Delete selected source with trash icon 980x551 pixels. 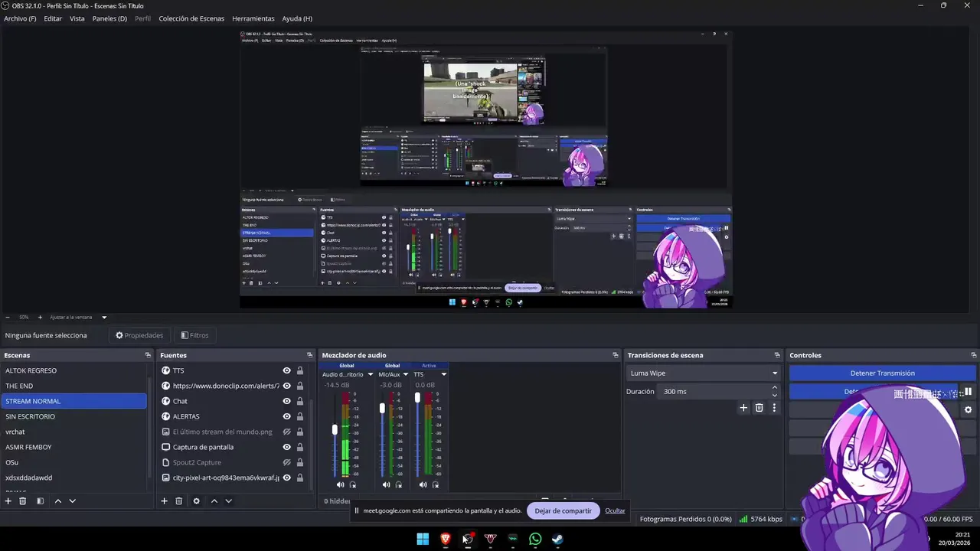[179, 501]
